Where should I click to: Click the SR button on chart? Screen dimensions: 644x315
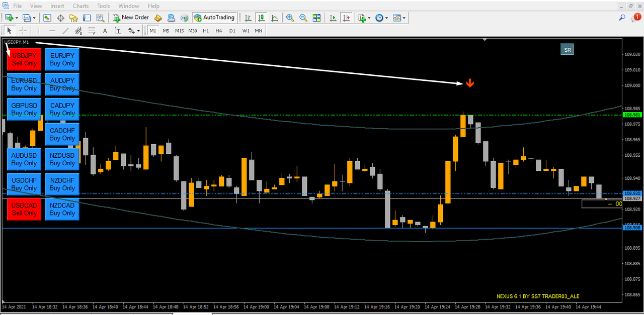(567, 49)
